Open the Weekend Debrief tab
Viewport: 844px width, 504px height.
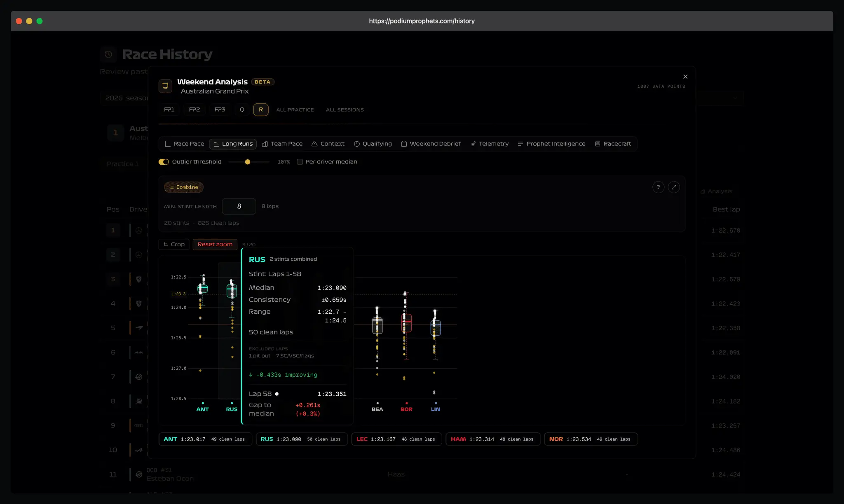[x=431, y=144]
